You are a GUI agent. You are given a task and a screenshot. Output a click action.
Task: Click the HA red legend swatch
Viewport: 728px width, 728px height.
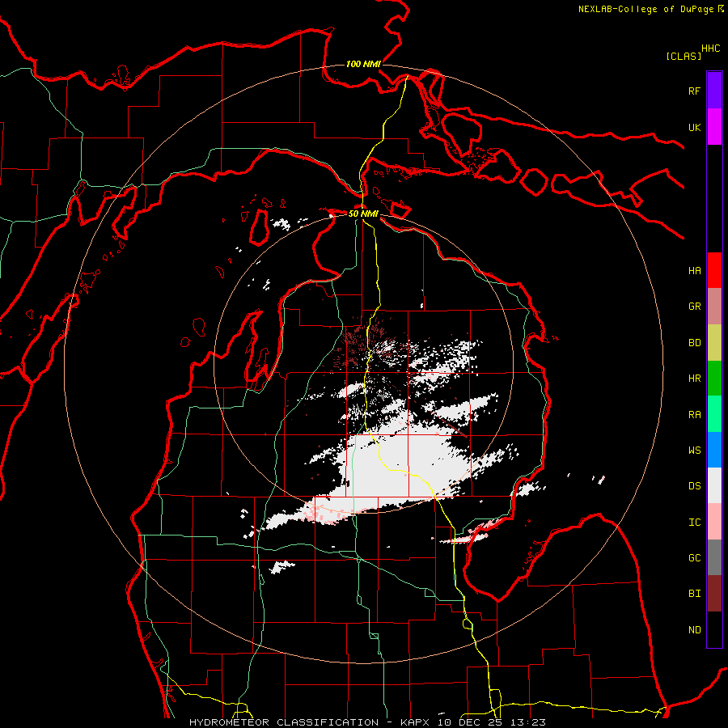[714, 270]
